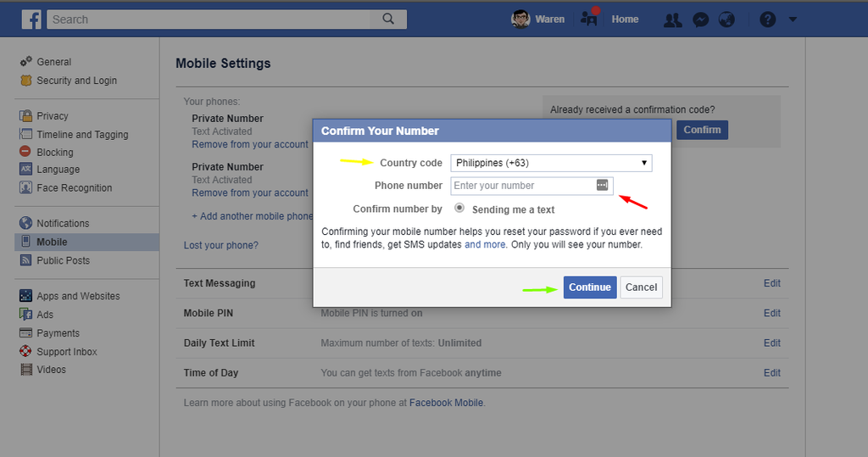Click the Enter your number field

coord(531,186)
